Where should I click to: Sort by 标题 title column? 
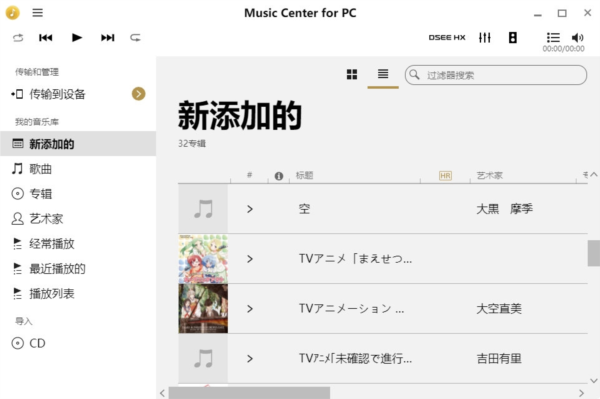click(x=305, y=175)
